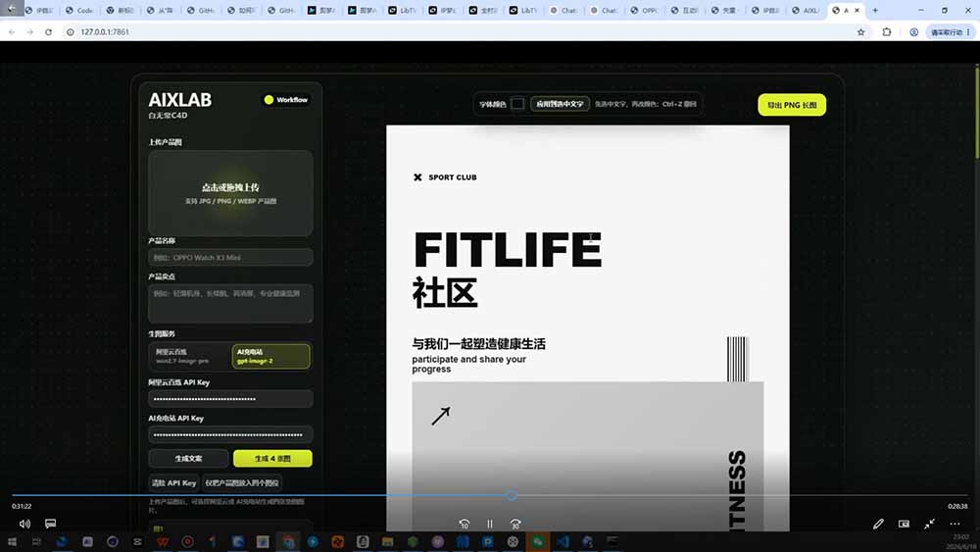Open the WeChat icon in the taskbar
The height and width of the screenshot is (552, 980).
(x=537, y=541)
